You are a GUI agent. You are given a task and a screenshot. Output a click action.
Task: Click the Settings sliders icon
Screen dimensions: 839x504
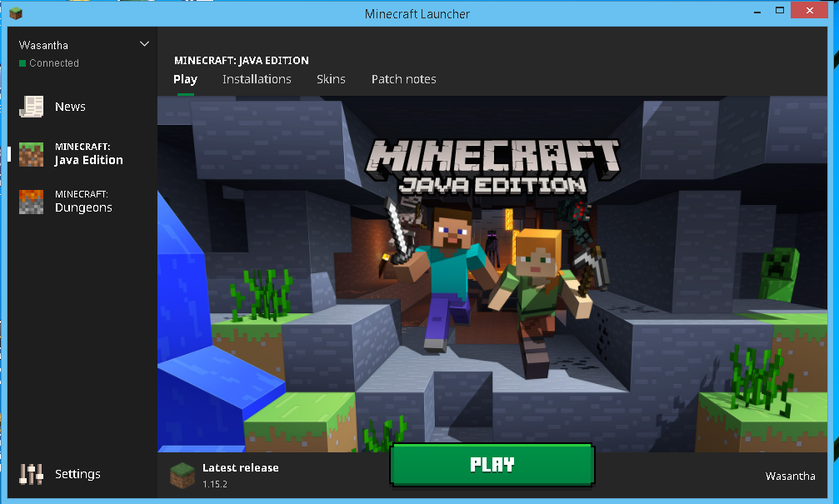[31, 474]
